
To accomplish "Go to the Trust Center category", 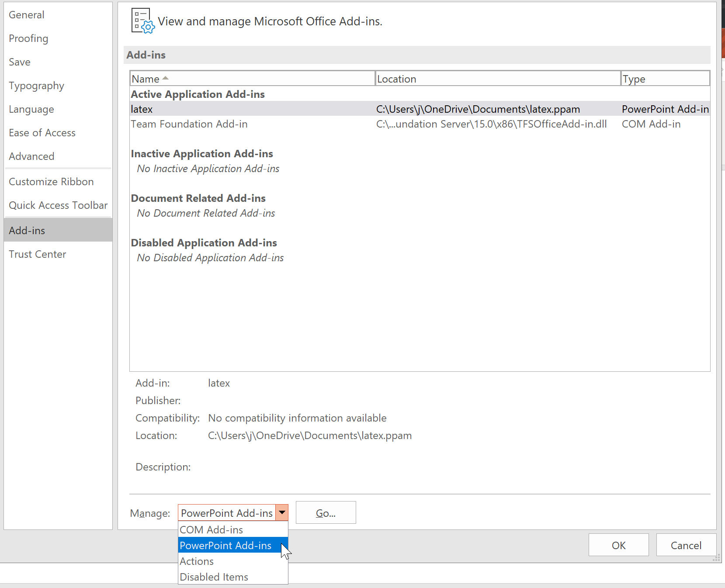I will [38, 254].
